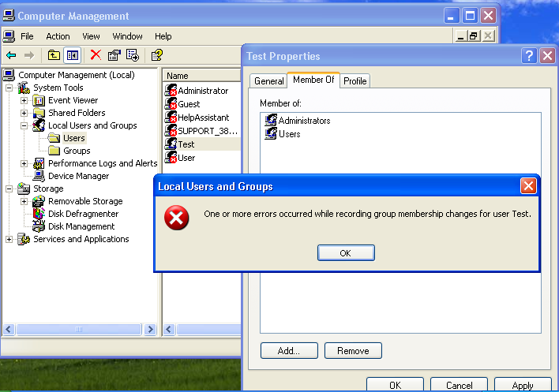This screenshot has height=392, width=559.
Task: Click the Remove button in Test Properties
Action: (353, 350)
